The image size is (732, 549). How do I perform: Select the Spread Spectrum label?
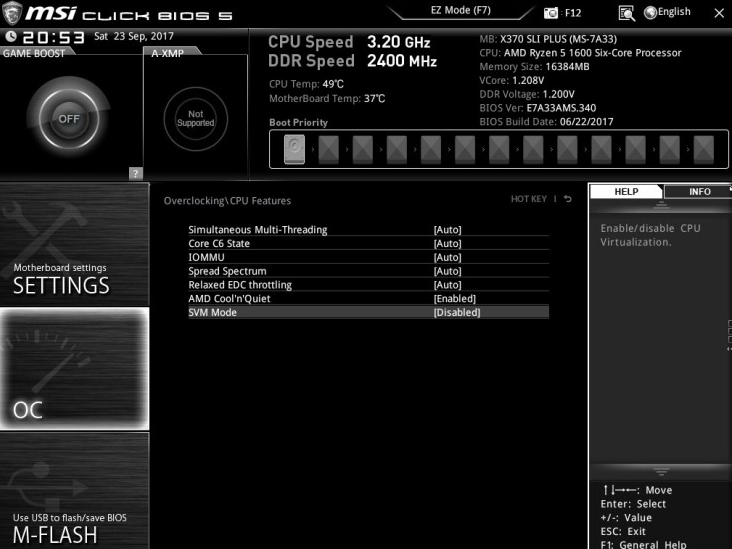pos(227,271)
